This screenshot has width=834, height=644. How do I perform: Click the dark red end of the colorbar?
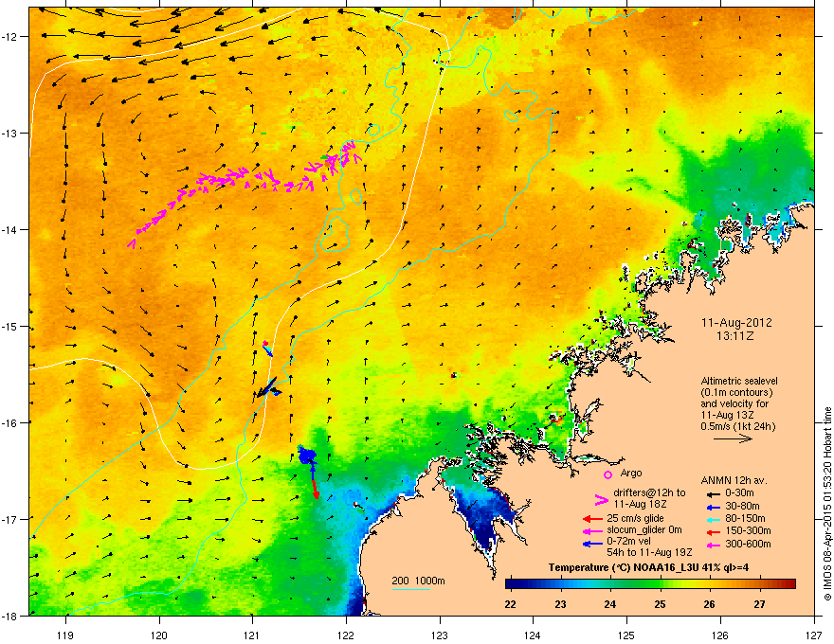(789, 584)
